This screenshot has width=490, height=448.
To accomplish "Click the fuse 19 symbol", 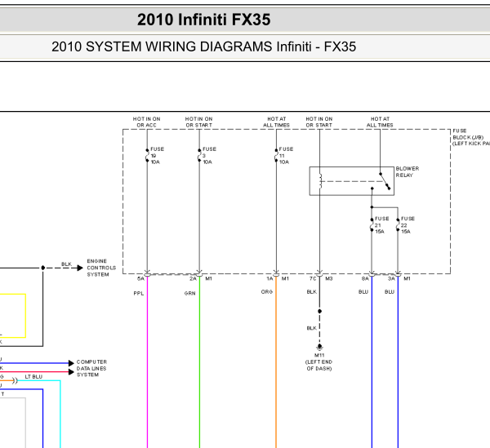I will pos(147,156).
